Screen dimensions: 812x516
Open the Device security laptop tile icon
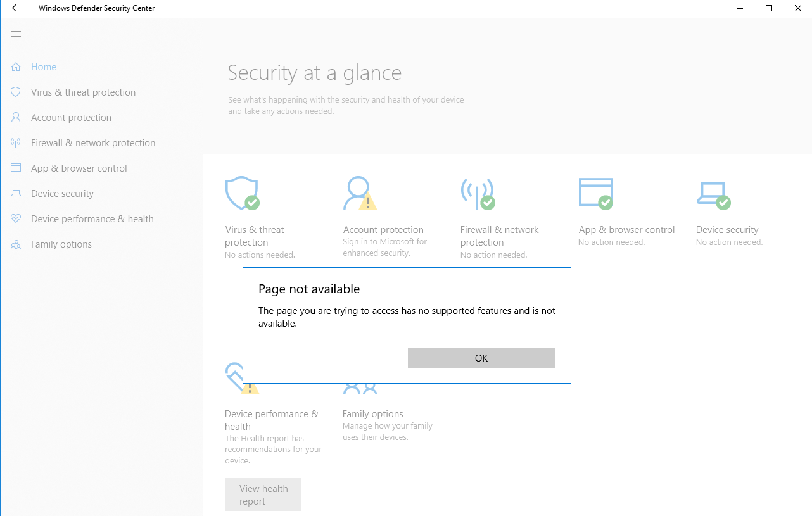[713, 196]
